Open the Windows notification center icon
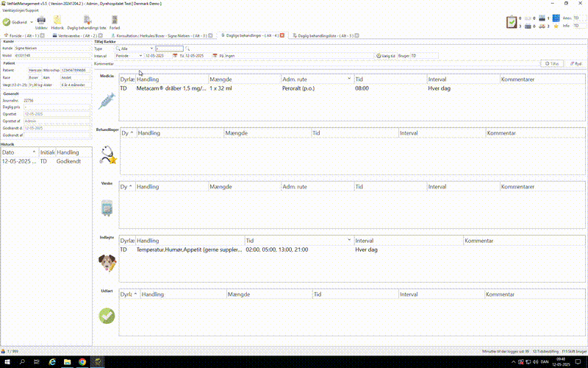588x368 pixels. 578,361
